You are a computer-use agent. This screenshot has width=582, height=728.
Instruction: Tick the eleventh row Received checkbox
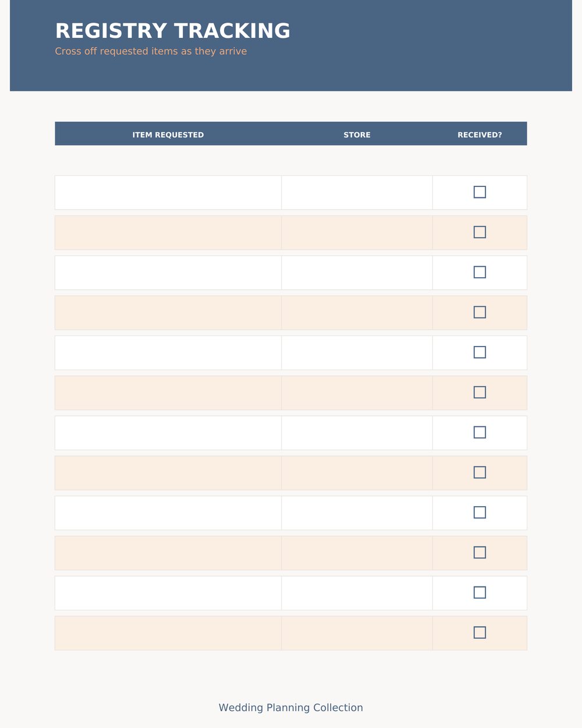(480, 592)
